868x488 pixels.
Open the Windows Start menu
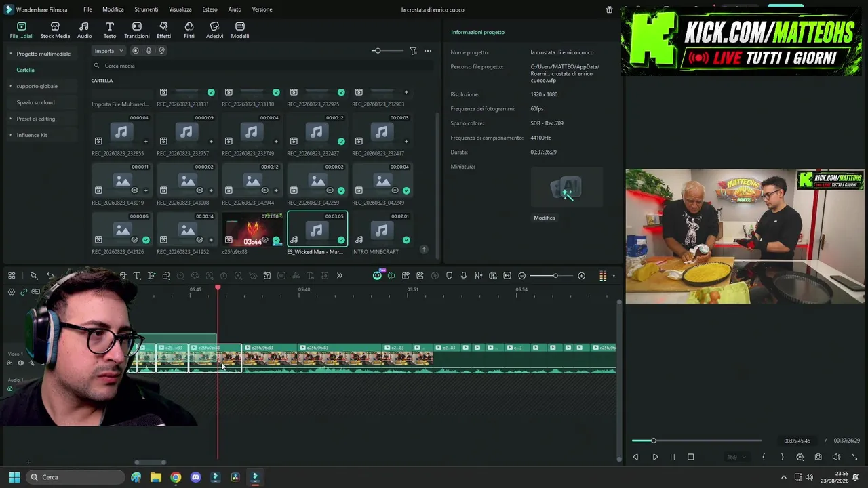14,477
